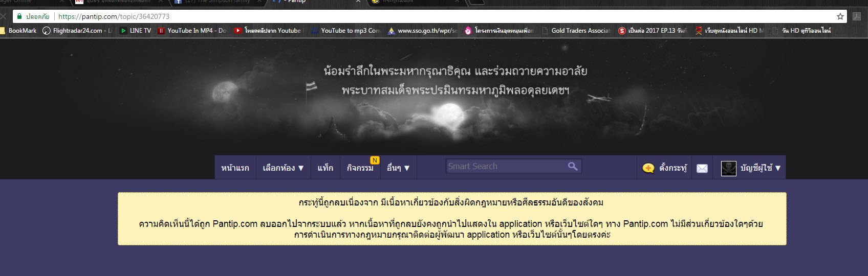Click the Smart Search magnifier icon

(573, 166)
